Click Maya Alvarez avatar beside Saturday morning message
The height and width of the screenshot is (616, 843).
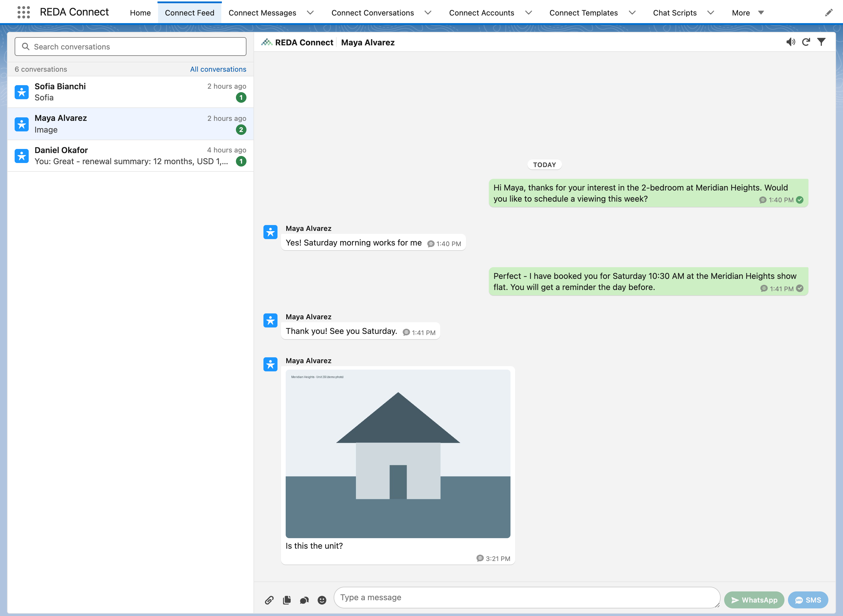(x=270, y=232)
